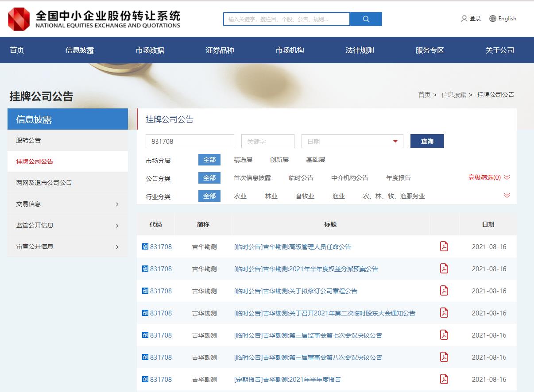Open 法律规则 navigation menu
Image resolution: width=534 pixels, height=392 pixels.
pyautogui.click(x=360, y=50)
